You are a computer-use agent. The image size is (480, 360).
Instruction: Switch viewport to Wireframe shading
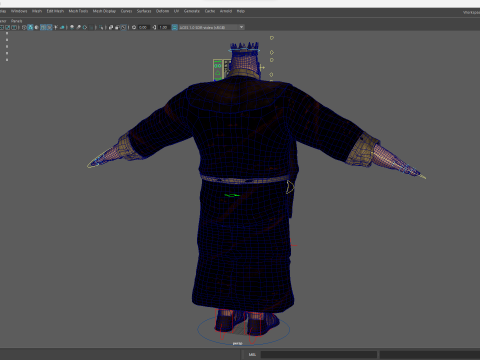[x=24, y=27]
